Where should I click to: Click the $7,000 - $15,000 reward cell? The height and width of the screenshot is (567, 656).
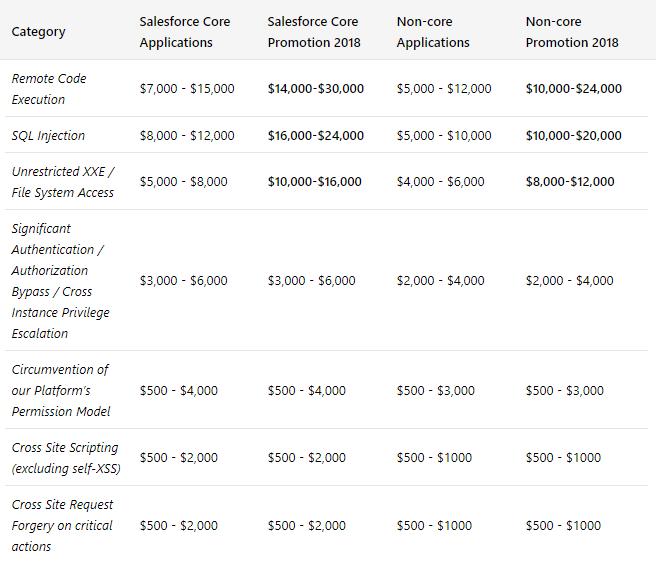coord(187,88)
